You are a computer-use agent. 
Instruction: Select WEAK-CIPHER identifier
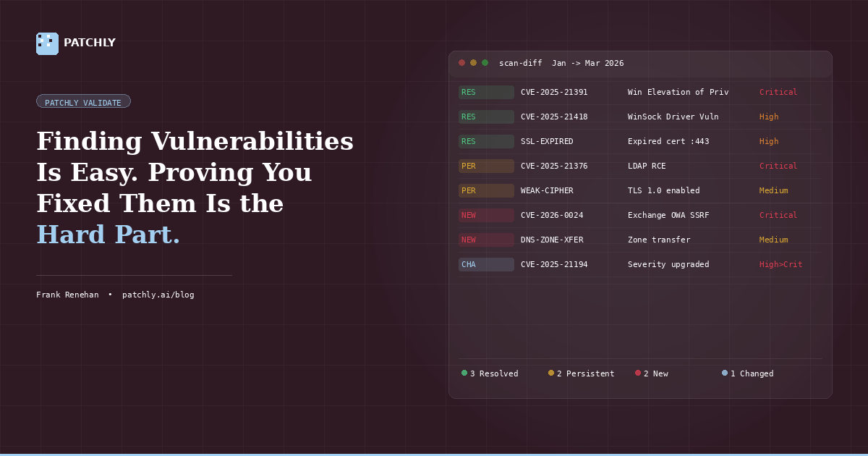tap(547, 190)
